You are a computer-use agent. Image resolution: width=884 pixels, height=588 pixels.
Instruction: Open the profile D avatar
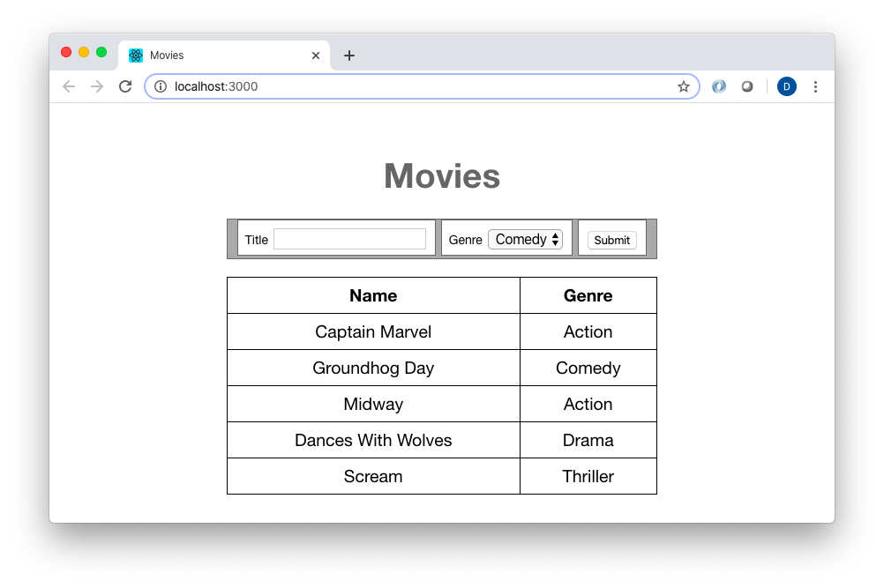[x=786, y=86]
